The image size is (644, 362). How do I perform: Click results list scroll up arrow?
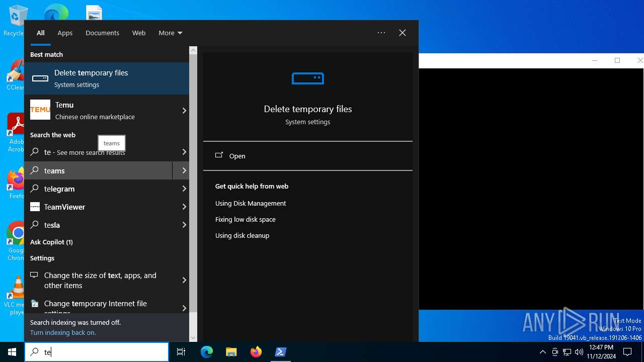[193, 50]
